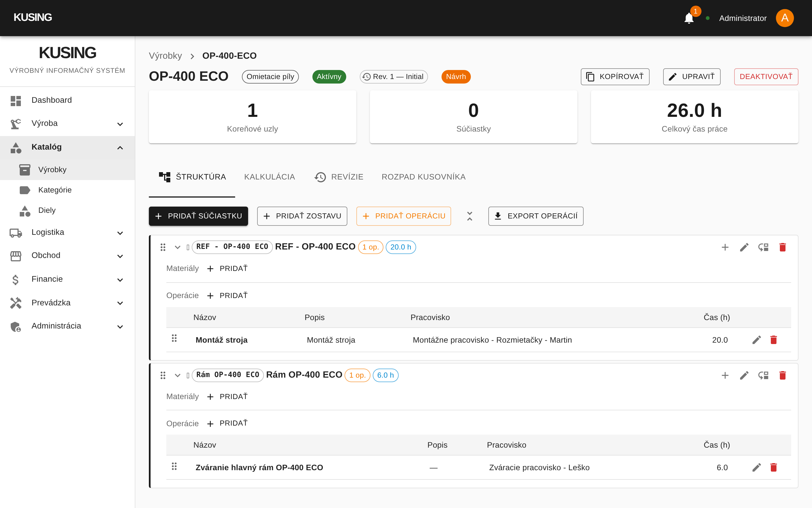
Task: Delete the Montáž stroja operation
Action: click(x=774, y=340)
